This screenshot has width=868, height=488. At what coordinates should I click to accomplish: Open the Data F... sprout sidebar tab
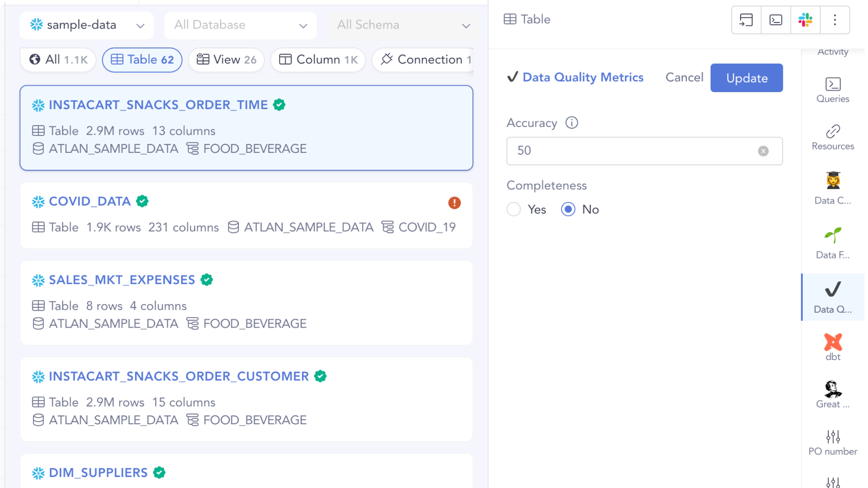pos(833,244)
